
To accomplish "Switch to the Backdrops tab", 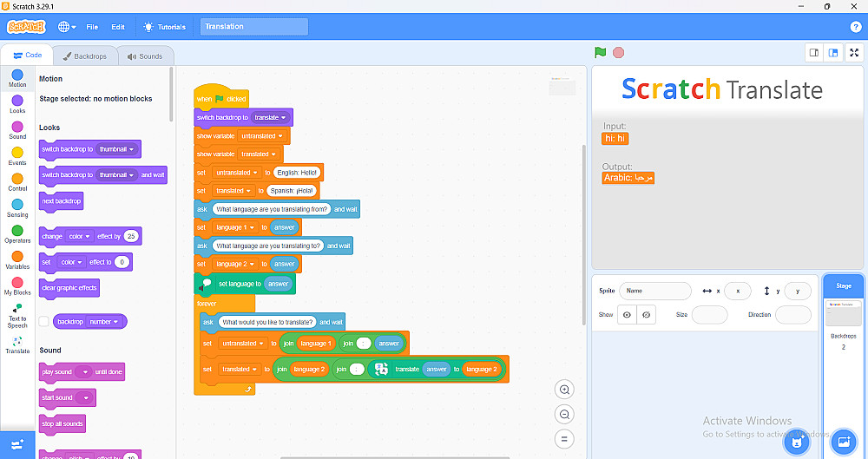I will click(85, 56).
